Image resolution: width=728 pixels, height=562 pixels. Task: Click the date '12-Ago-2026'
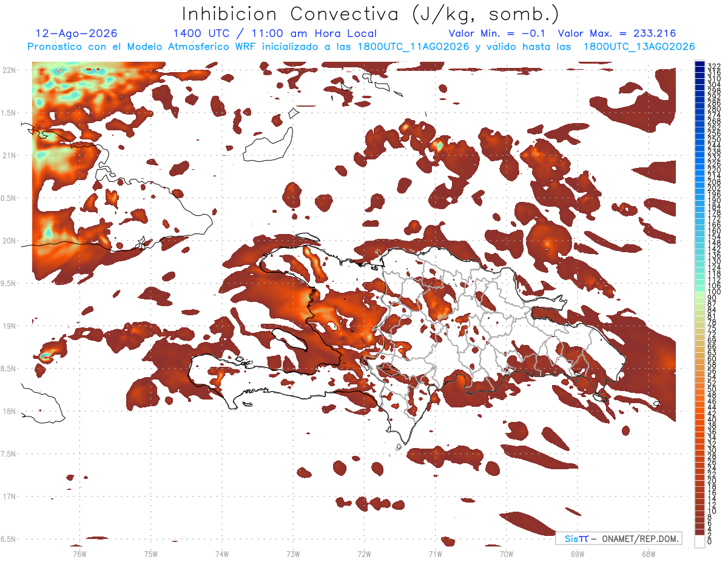76,33
